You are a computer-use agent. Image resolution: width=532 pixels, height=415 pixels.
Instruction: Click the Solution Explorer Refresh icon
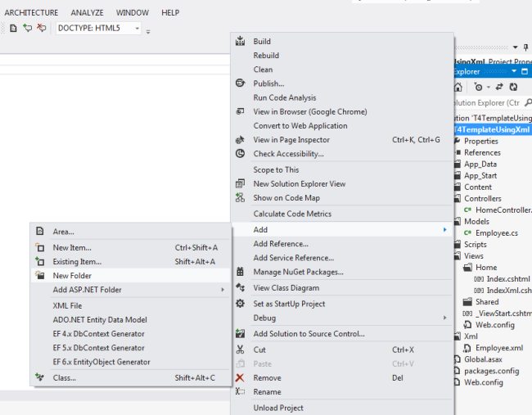click(x=513, y=88)
